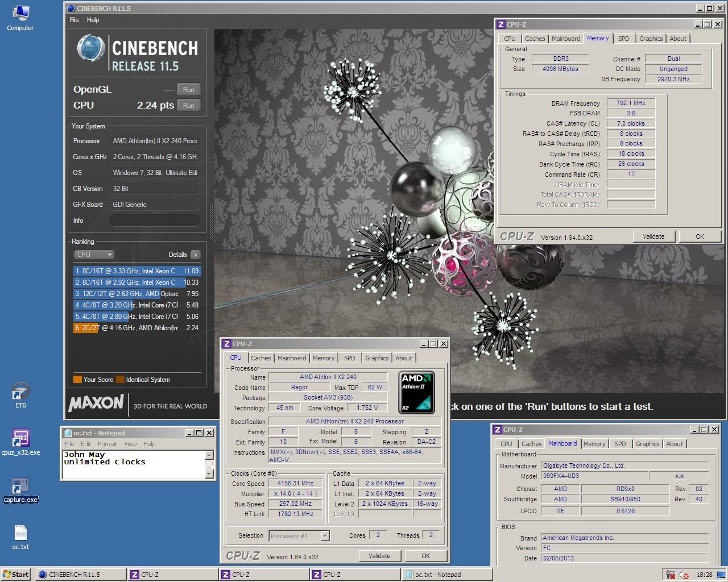
Task: Click the network tray icon in taskbar
Action: (x=671, y=575)
